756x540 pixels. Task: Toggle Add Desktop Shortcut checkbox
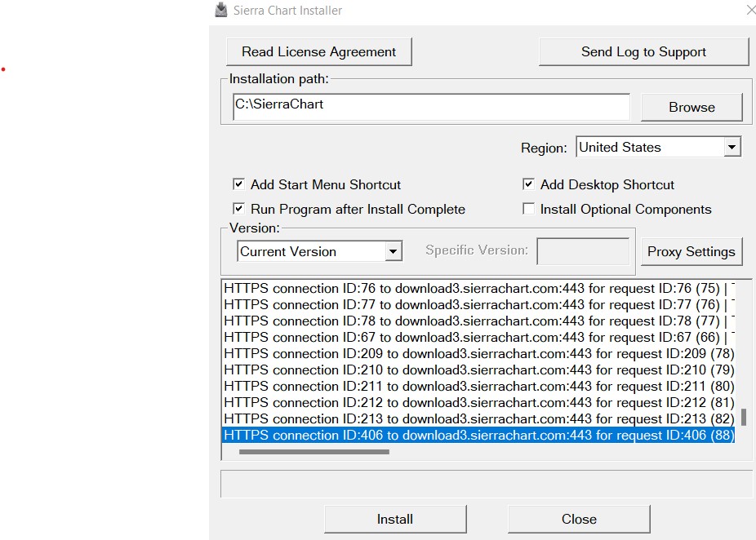(528, 184)
